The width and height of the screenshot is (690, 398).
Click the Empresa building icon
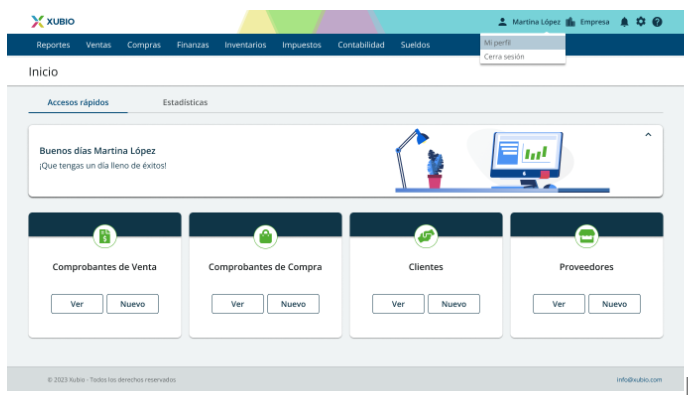[570, 22]
